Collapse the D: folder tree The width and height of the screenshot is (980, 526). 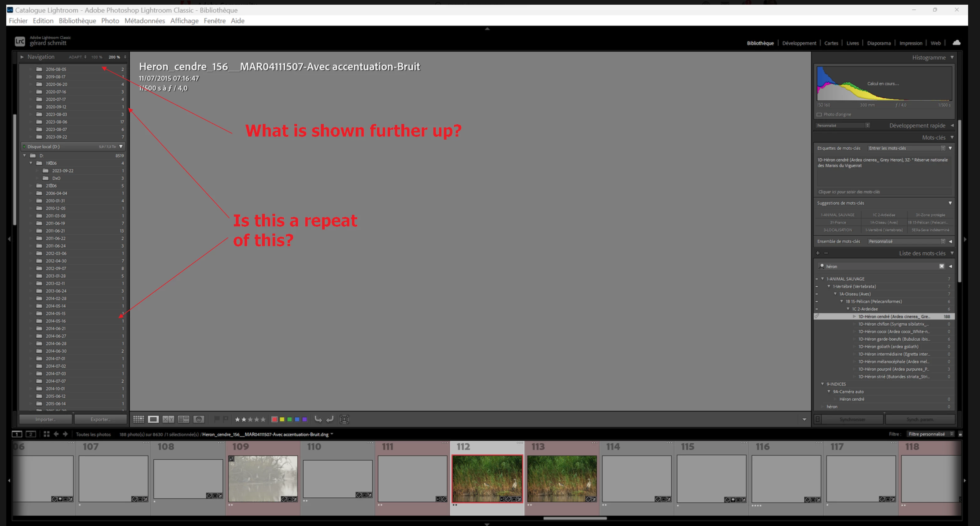(25, 156)
